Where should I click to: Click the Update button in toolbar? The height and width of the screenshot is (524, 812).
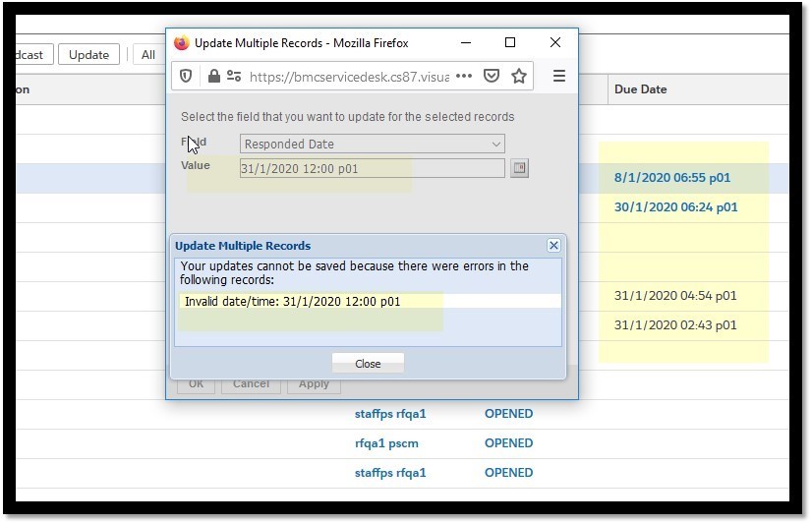(x=88, y=55)
